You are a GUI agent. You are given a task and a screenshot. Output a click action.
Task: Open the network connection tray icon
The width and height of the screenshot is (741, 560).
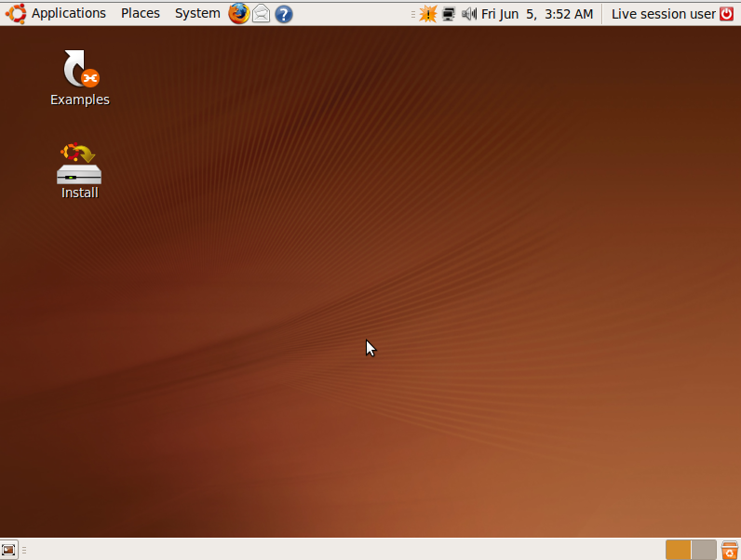(448, 14)
